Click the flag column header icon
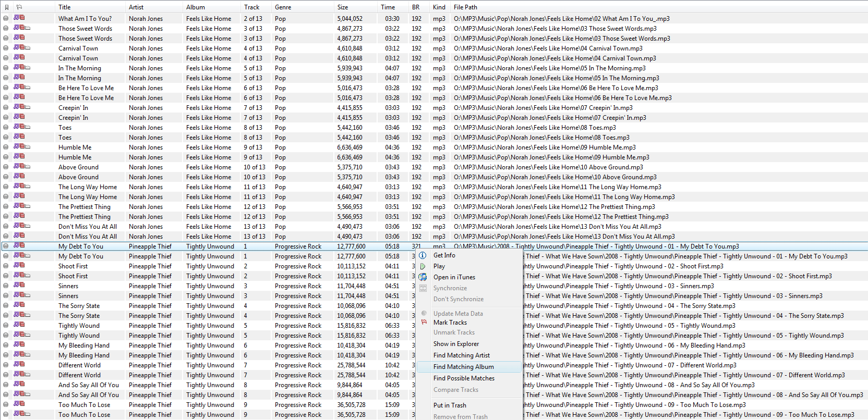The height and width of the screenshot is (420, 868). coord(19,7)
